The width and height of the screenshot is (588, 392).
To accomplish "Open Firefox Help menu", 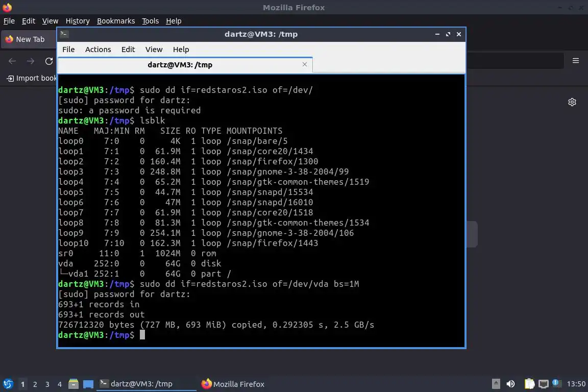I will pos(174,21).
